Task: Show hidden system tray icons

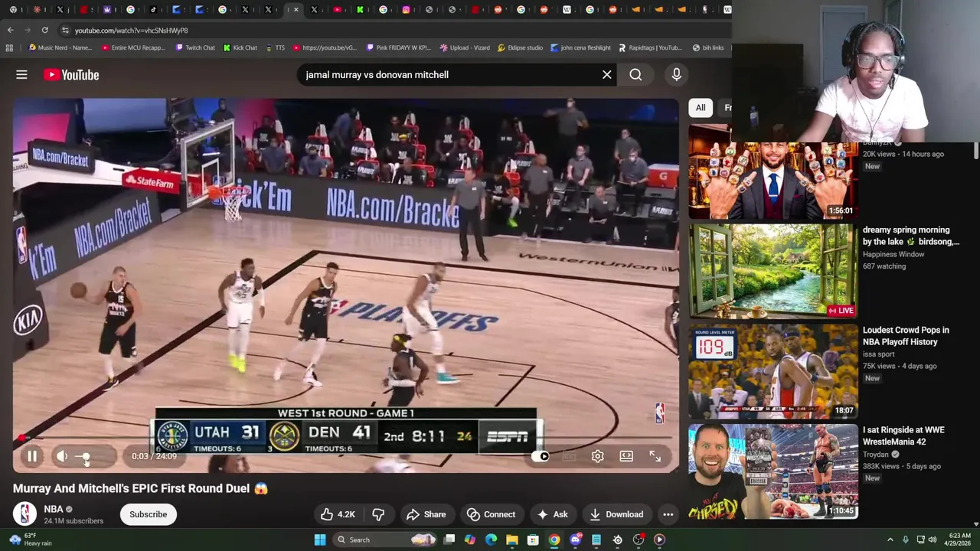Action: [890, 540]
